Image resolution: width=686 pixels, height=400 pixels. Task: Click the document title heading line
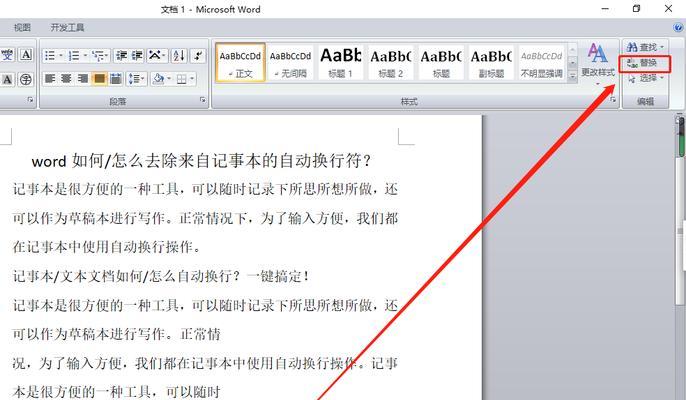point(201,161)
